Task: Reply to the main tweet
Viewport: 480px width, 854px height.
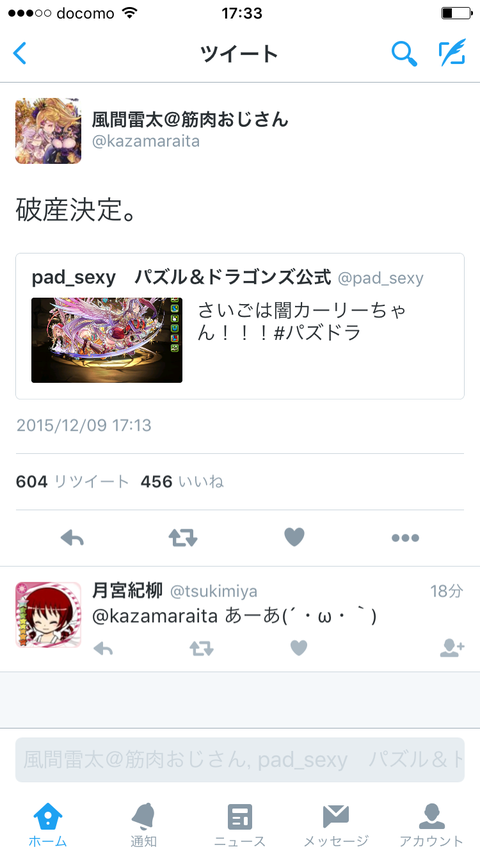Action: coord(72,538)
